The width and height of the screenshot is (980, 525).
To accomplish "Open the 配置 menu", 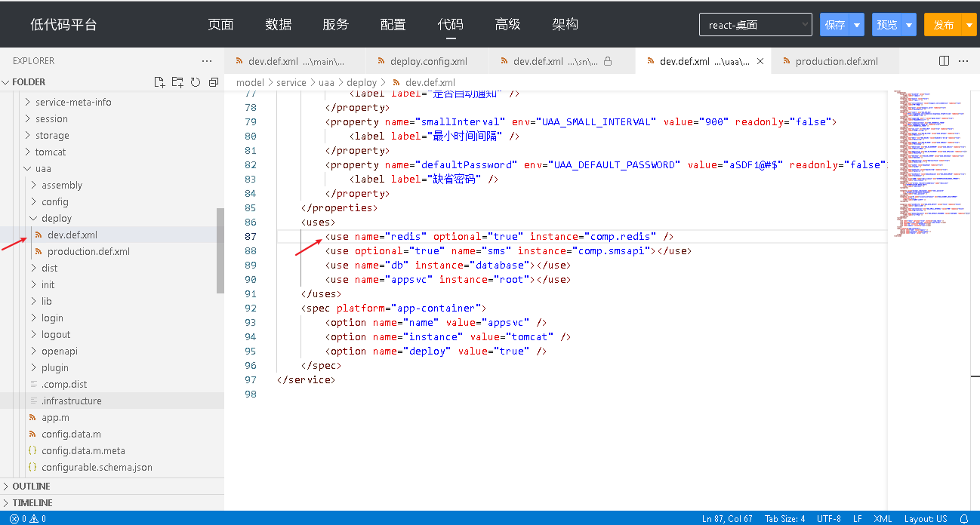I will tap(393, 24).
